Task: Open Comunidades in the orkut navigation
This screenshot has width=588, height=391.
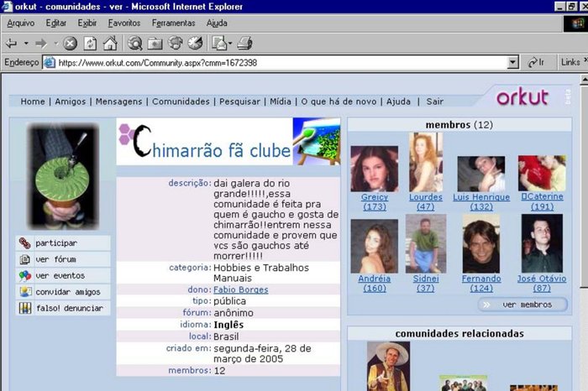Action: 181,102
